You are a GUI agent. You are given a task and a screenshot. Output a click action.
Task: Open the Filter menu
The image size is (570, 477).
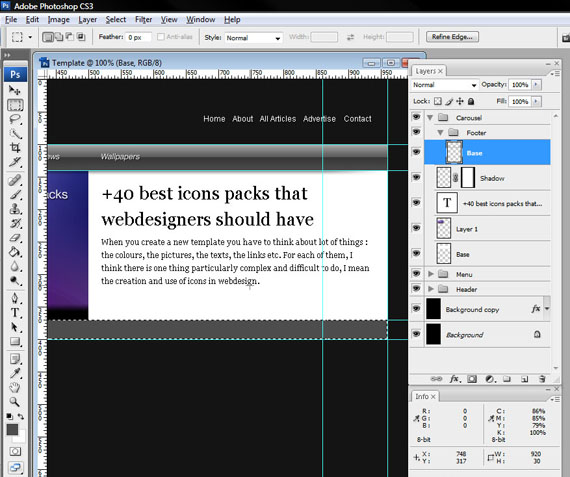point(144,20)
